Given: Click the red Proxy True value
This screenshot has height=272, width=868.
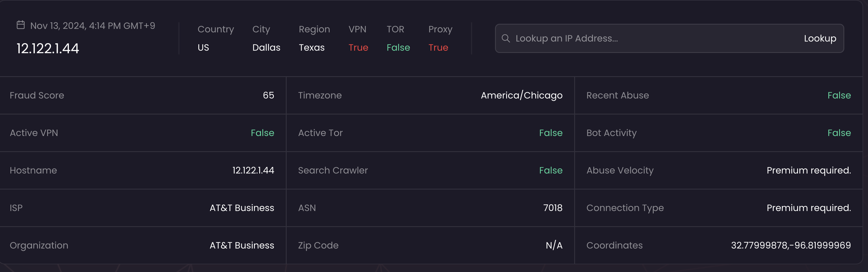Looking at the screenshot, I should point(438,48).
